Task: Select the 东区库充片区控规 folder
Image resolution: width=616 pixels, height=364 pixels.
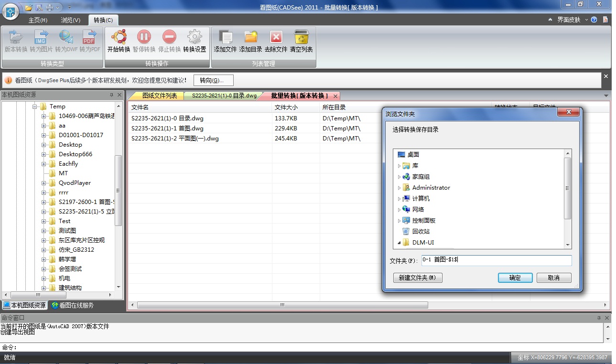Action: click(81, 240)
